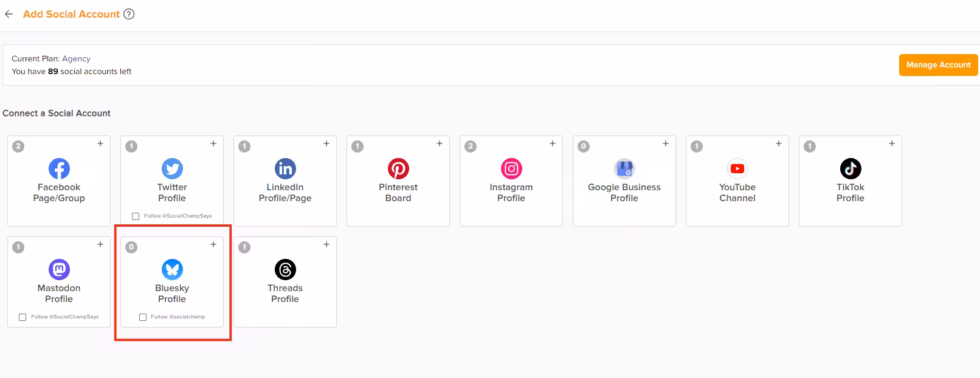The width and height of the screenshot is (980, 378).
Task: Click the Add Social Account heading
Action: 71,14
